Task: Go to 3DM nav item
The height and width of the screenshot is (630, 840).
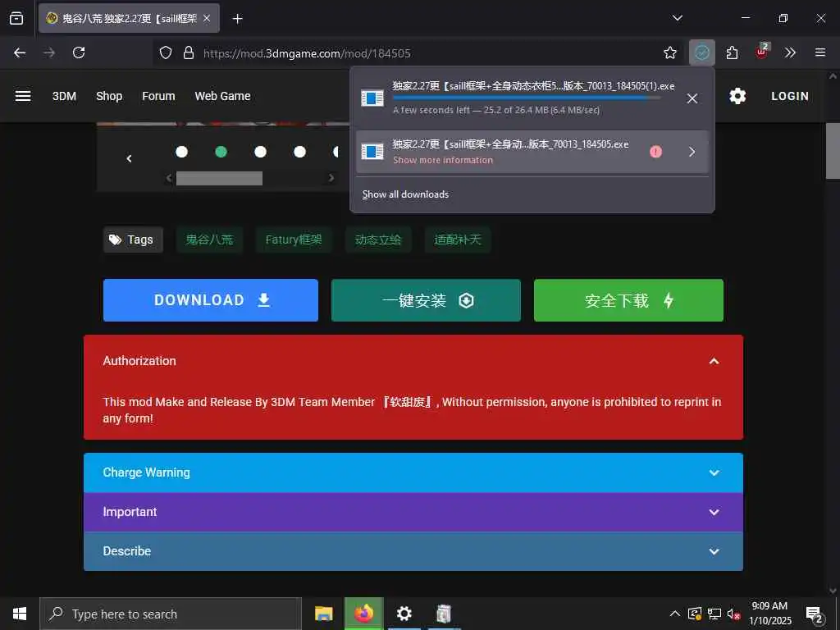Action: pos(64,96)
